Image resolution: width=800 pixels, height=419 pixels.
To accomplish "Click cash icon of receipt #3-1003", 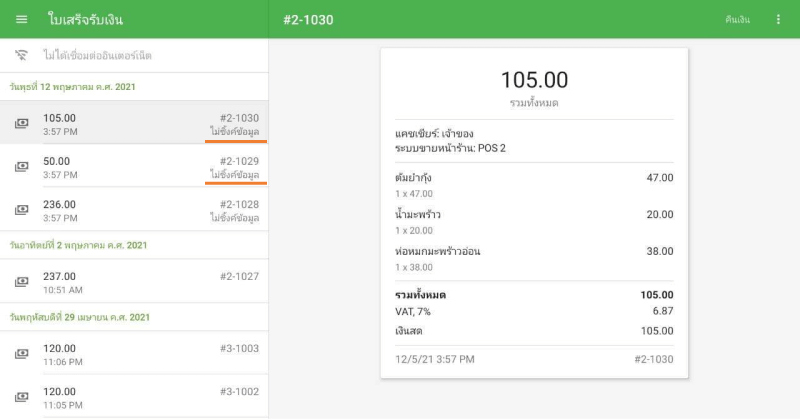I will click(21, 354).
